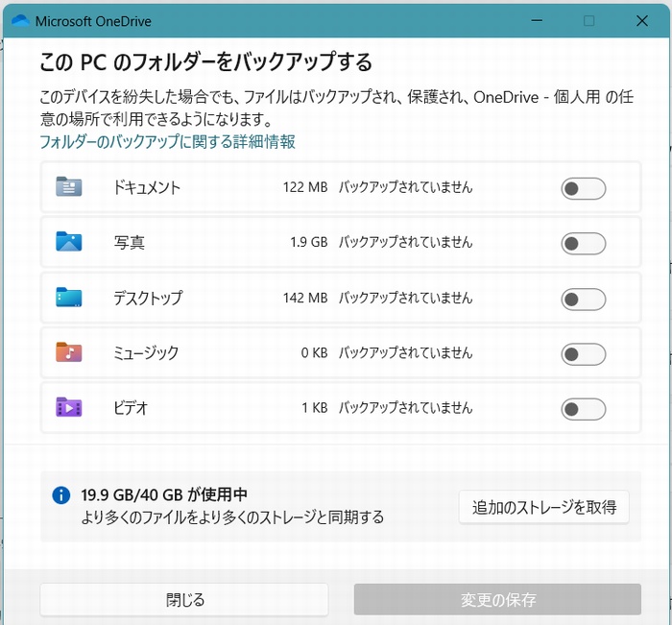Toggle デスクトップ backup switch on
The height and width of the screenshot is (625, 672).
[583, 299]
